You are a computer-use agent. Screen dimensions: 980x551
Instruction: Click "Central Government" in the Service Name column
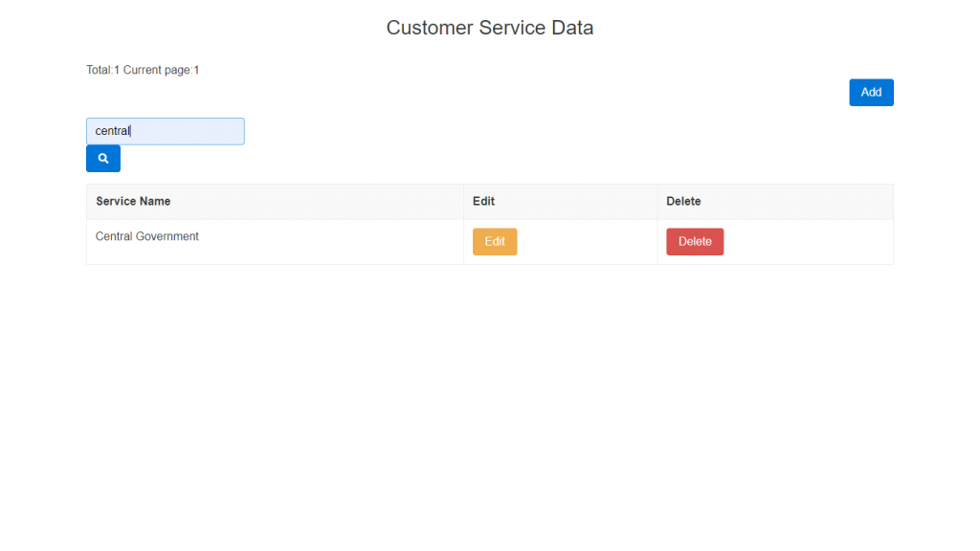coord(147,236)
